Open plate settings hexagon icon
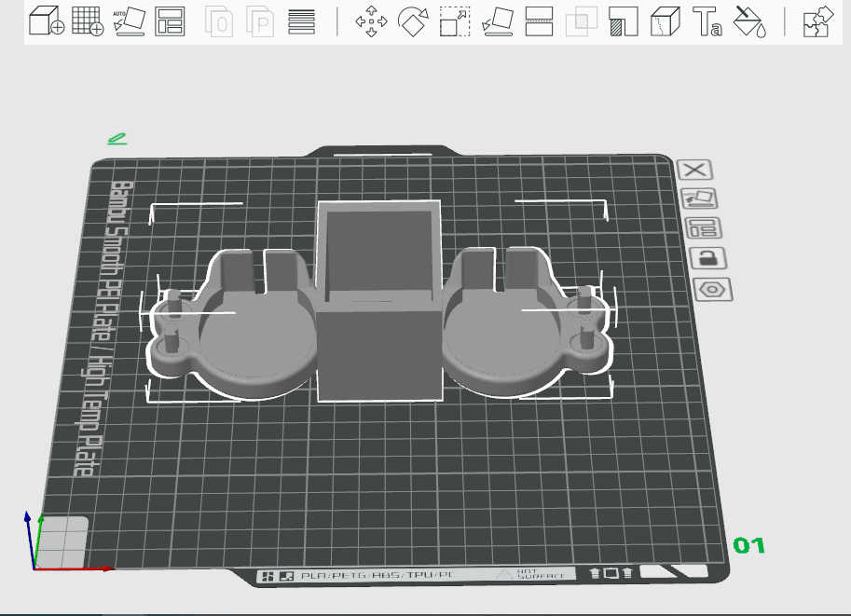Viewport: 851px width, 616px height. tap(712, 289)
